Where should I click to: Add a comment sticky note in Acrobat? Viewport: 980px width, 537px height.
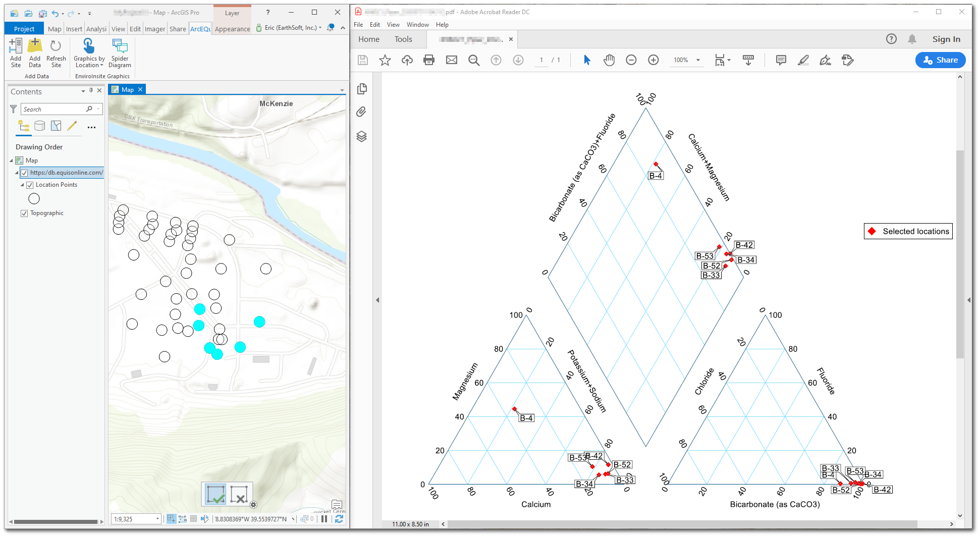click(781, 61)
